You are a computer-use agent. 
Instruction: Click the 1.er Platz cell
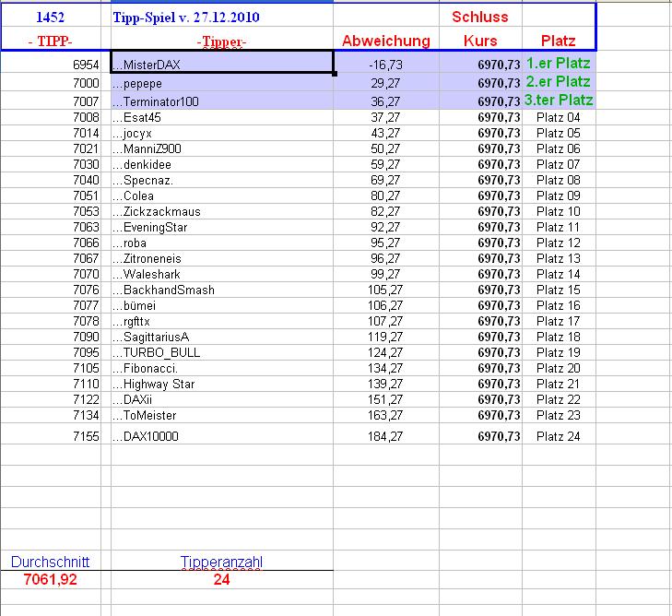(x=559, y=63)
